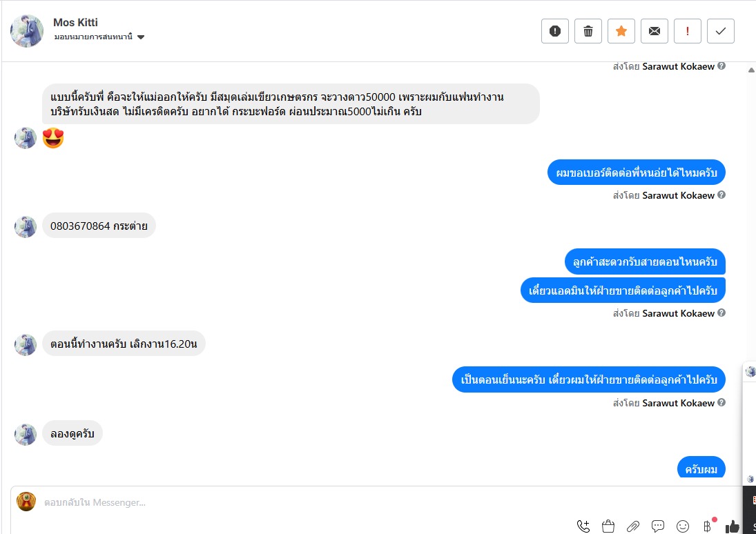Mark conversation as spam with exclamation circle icon
The image size is (756, 534).
tap(555, 31)
